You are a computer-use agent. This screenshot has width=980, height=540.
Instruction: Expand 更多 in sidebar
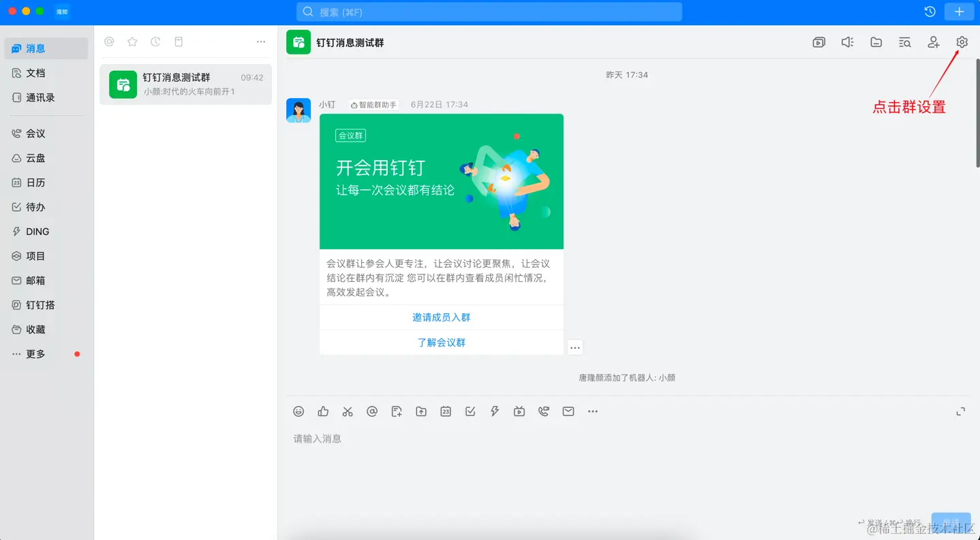pos(46,354)
